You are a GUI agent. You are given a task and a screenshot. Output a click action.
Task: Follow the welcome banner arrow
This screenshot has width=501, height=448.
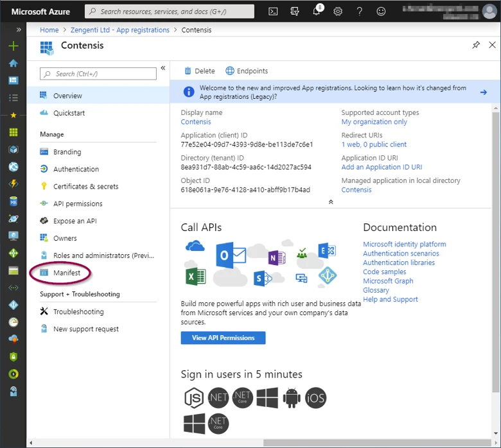point(484,92)
